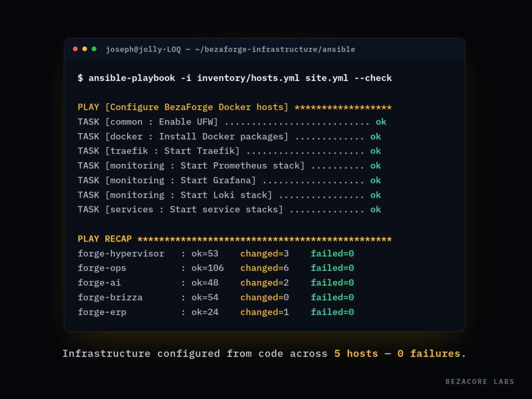The image size is (532, 399).
Task: Click ok=53 for forge-hypervisor
Action: (x=205, y=253)
